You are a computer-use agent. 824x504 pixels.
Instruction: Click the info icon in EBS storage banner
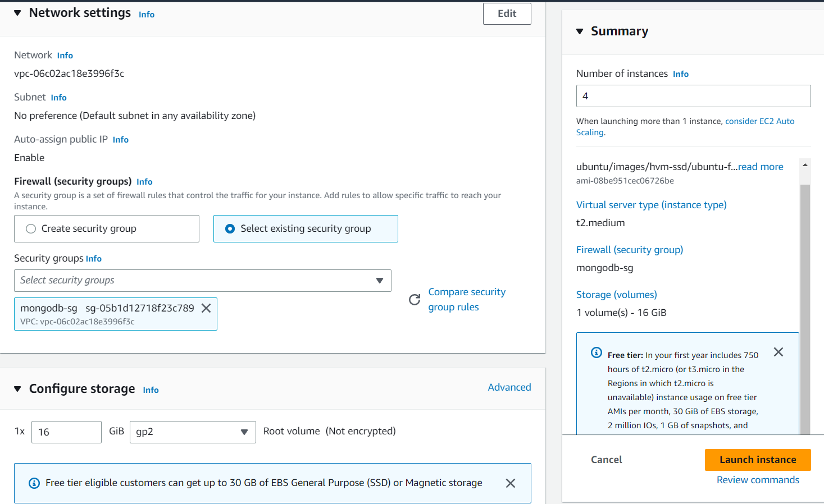(x=34, y=483)
